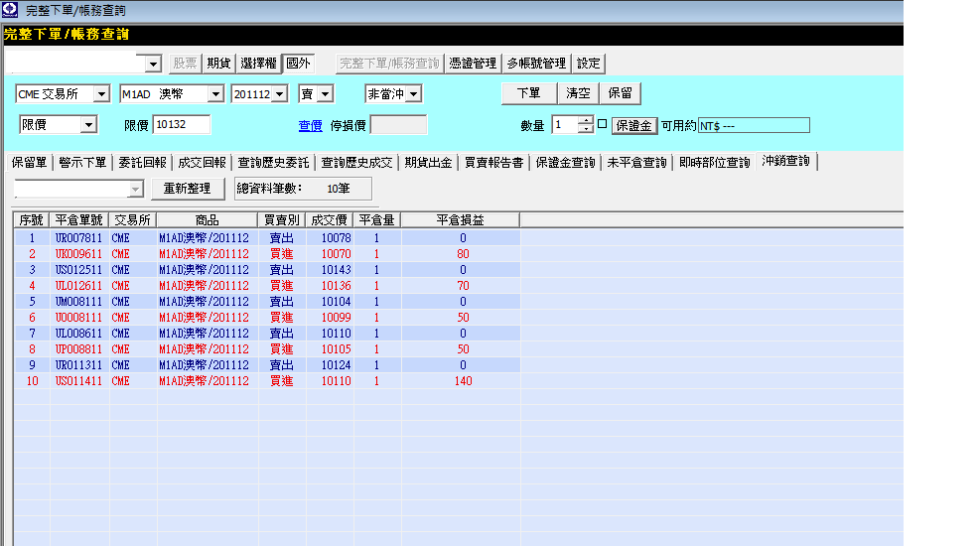Click the limit price field 10132

[x=182, y=124]
